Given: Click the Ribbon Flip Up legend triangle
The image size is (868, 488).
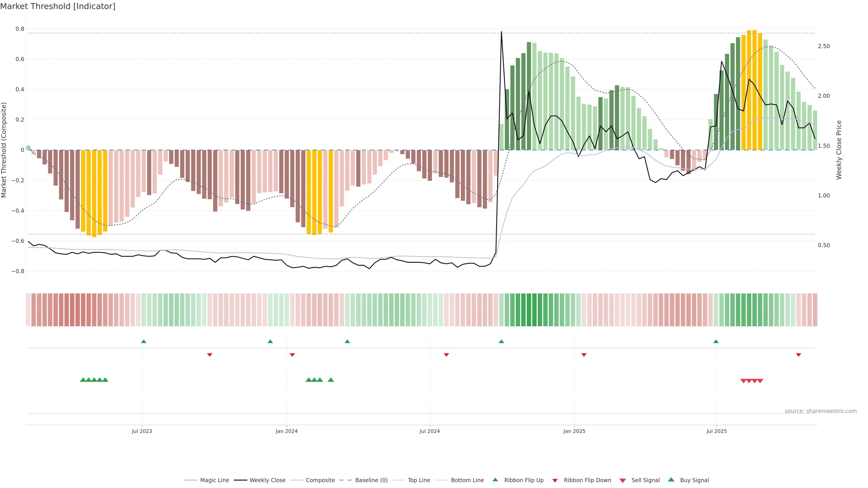Looking at the screenshot, I should click(x=495, y=480).
